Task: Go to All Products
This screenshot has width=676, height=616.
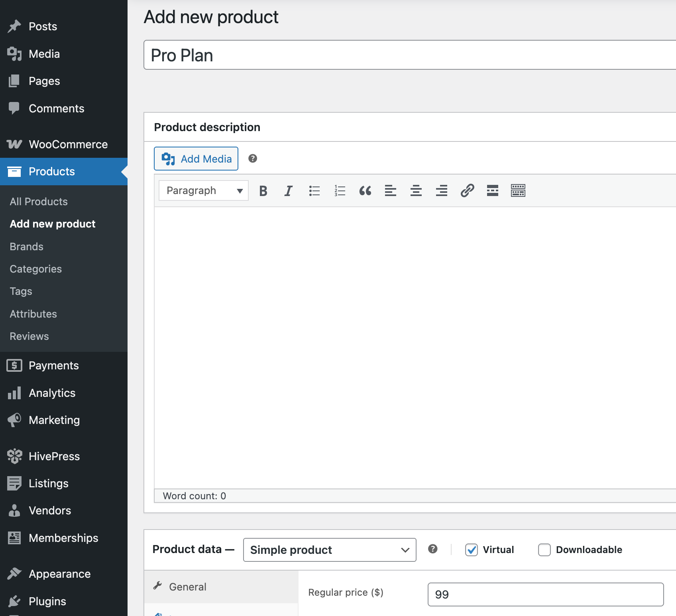Action: coord(38,201)
